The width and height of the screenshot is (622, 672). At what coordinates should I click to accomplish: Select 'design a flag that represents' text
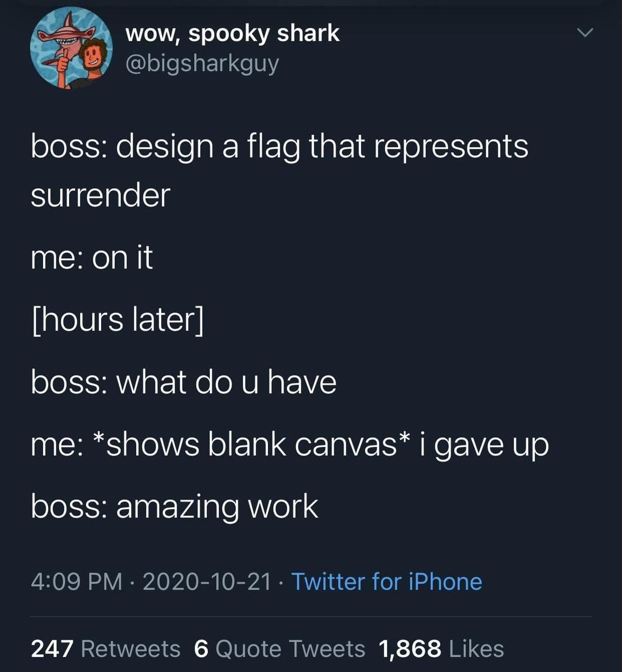(322, 146)
